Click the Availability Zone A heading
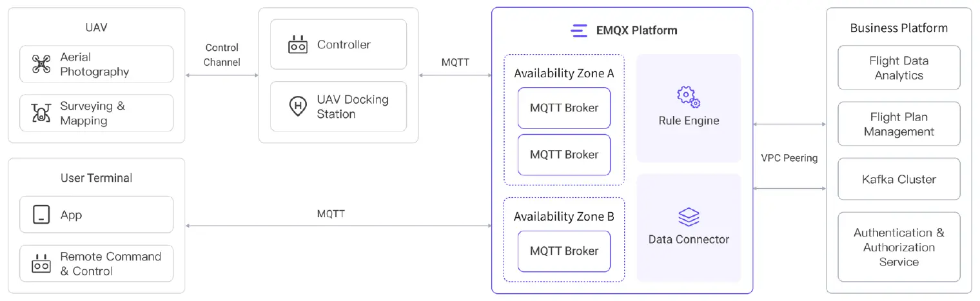Screen dimensions: 980x301 pyautogui.click(x=564, y=73)
